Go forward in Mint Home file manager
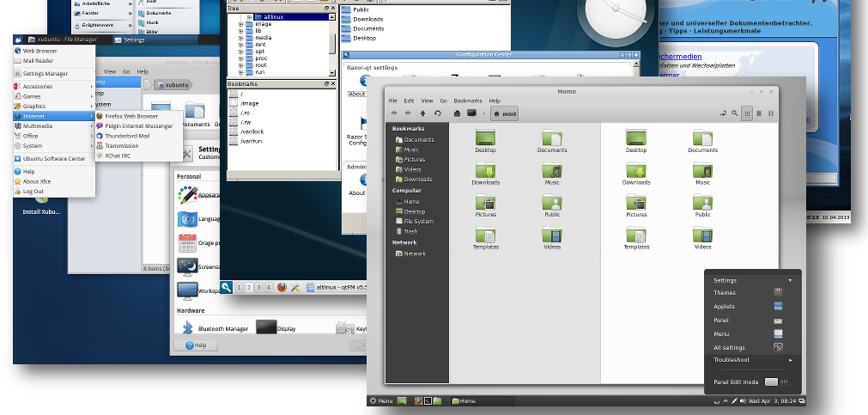Image resolution: width=868 pixels, height=415 pixels. point(408,113)
